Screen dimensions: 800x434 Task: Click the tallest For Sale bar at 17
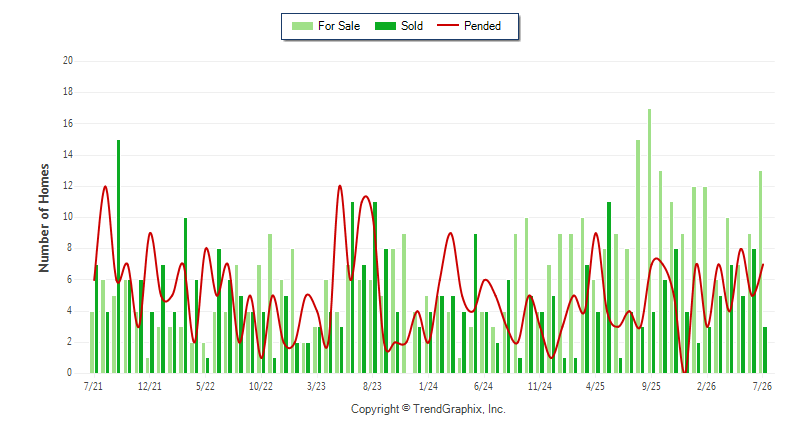pyautogui.click(x=649, y=241)
